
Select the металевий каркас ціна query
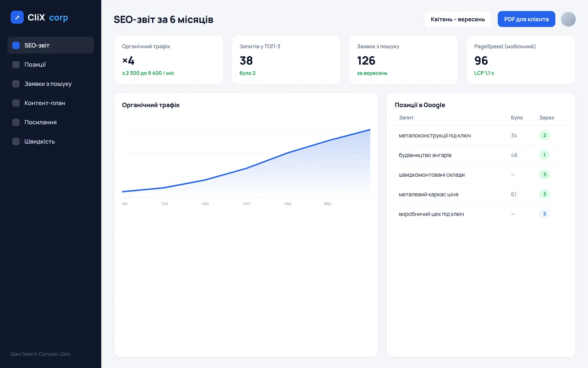pyautogui.click(x=428, y=194)
